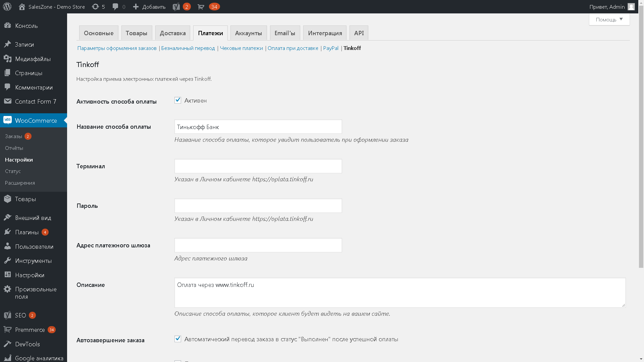Screen dimensions: 644x362
Task: Click the Адрес платежного шлюза input field
Action: click(258, 245)
